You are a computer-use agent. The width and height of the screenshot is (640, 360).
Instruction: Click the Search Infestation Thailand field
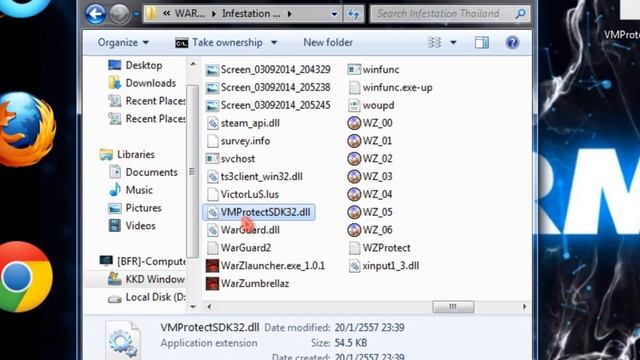450,14
